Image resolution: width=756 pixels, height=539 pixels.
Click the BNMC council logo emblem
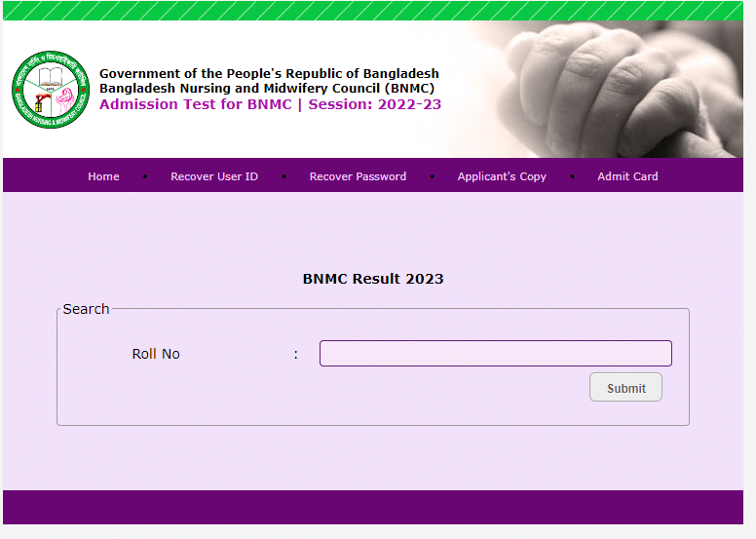(x=51, y=90)
